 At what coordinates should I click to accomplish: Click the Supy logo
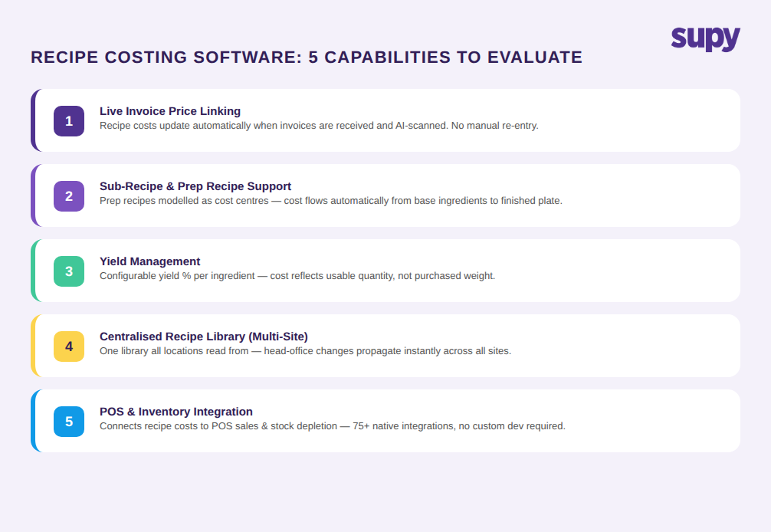click(x=705, y=39)
